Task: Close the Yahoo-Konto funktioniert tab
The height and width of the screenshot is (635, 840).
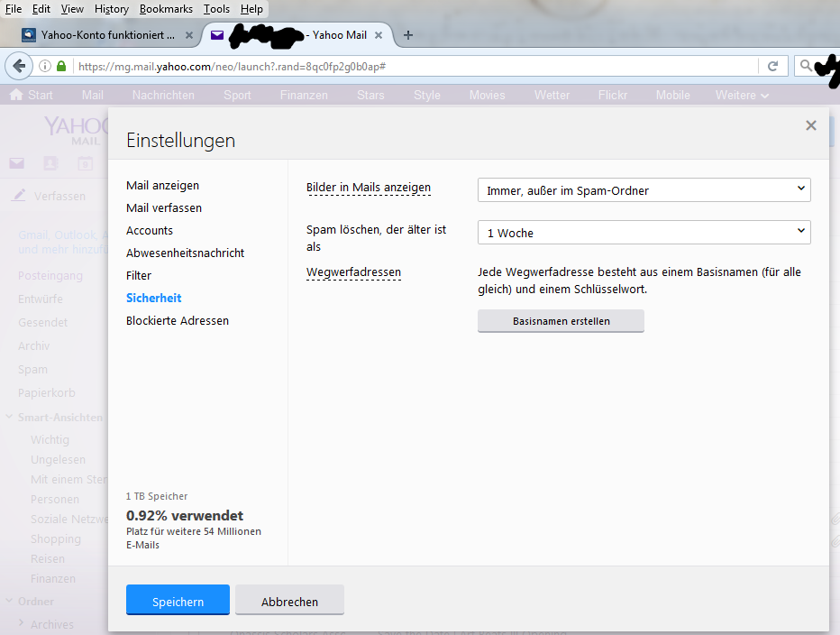Action: point(188,35)
